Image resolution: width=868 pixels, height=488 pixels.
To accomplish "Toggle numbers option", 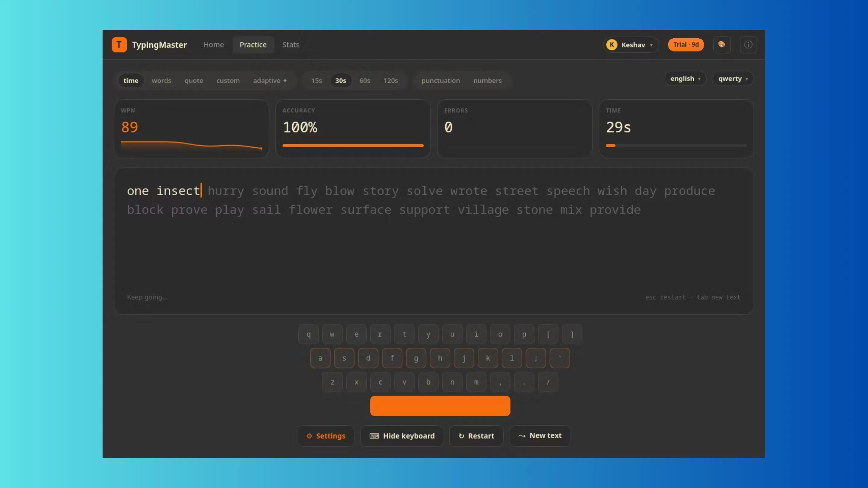I will pos(487,80).
